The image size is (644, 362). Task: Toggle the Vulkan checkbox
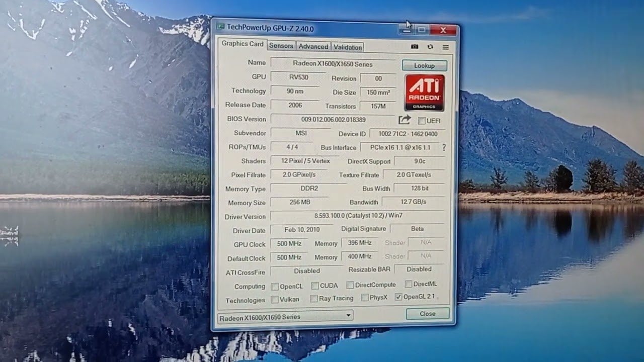(275, 299)
